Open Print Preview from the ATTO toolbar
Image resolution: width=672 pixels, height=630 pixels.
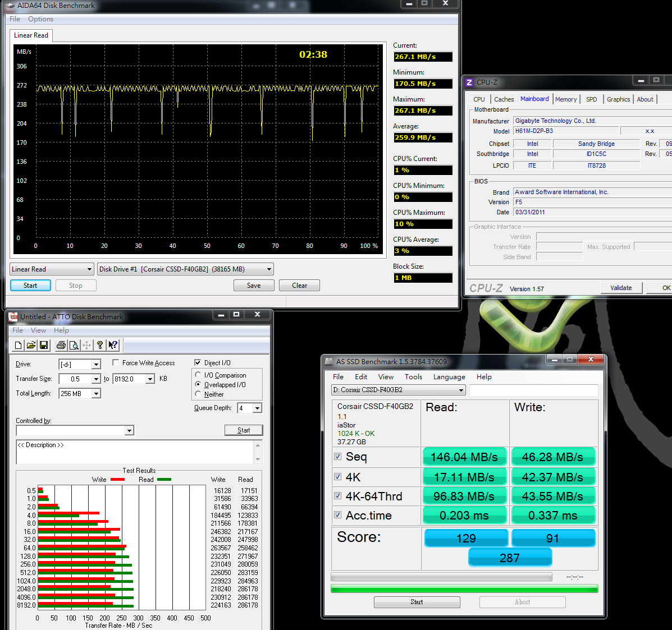click(x=73, y=345)
